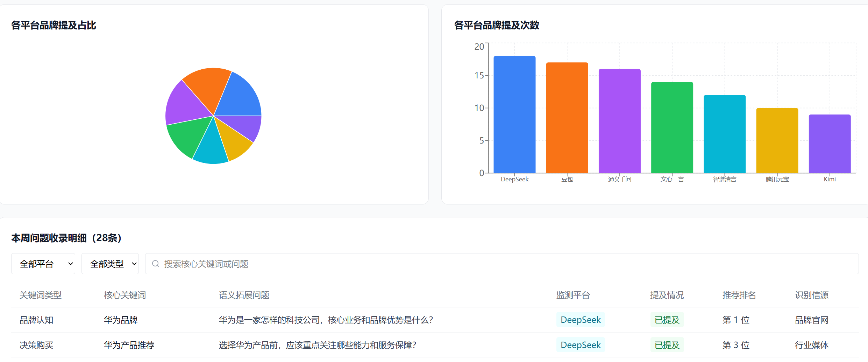This screenshot has width=868, height=362.
Task: Click the question 选择华为产品前
Action: pyautogui.click(x=318, y=345)
